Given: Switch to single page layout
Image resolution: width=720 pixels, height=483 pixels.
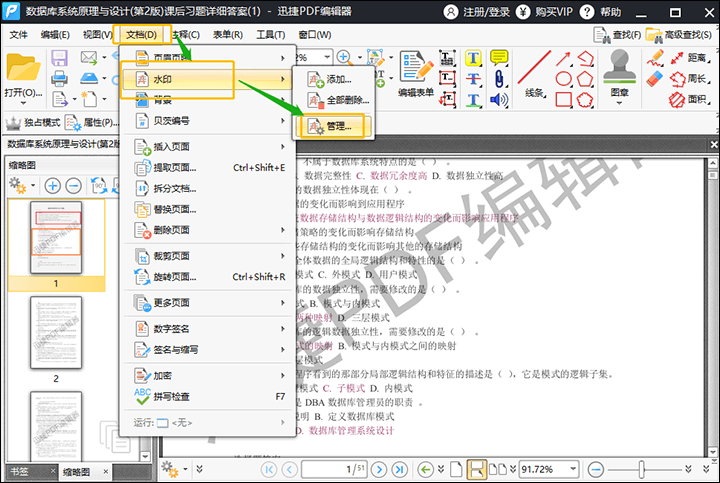Looking at the screenshot, I should [x=456, y=469].
